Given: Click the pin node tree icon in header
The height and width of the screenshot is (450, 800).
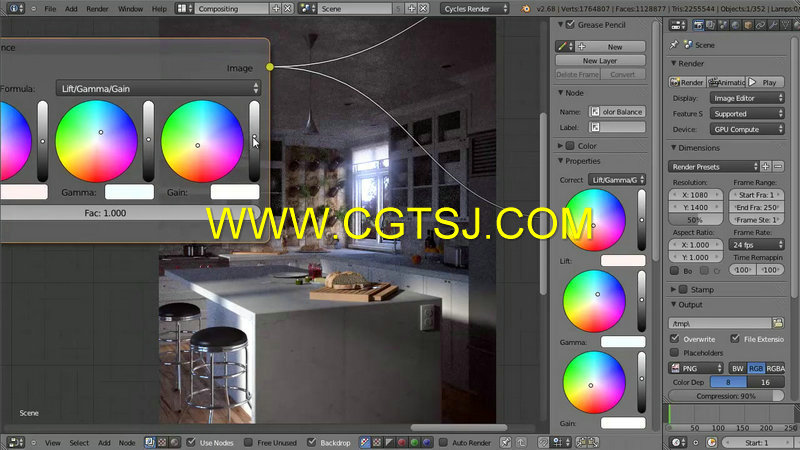Looking at the screenshot, I should (505, 442).
